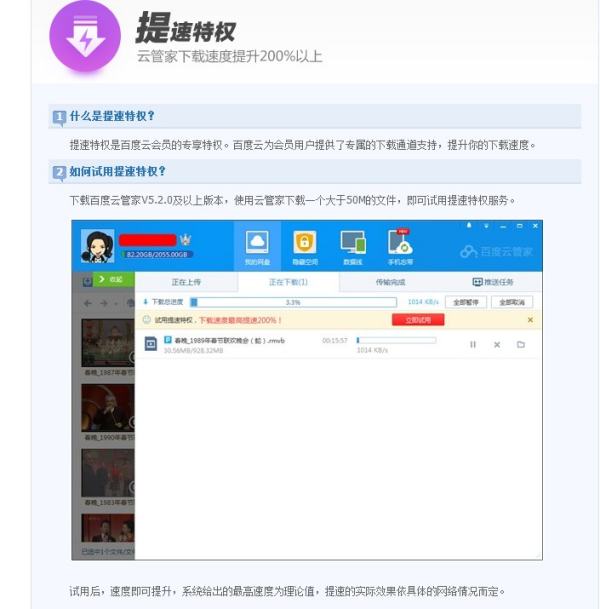
Task: Click the notification bell in title bar
Action: point(469,225)
